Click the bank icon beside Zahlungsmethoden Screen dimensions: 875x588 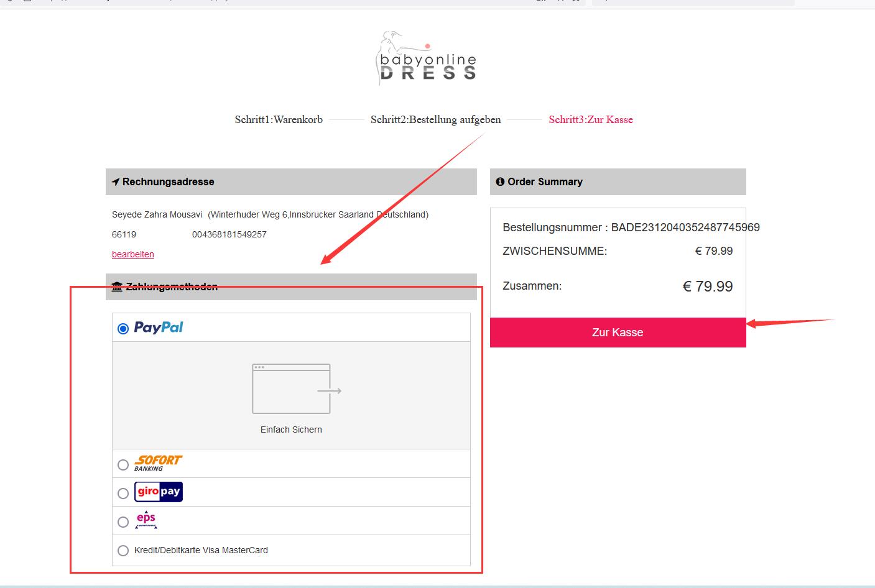[x=117, y=287]
